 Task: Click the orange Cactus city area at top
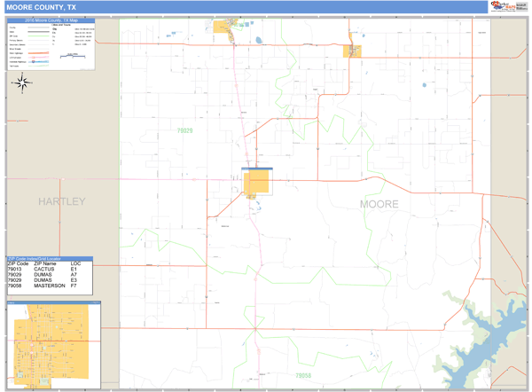[223, 27]
